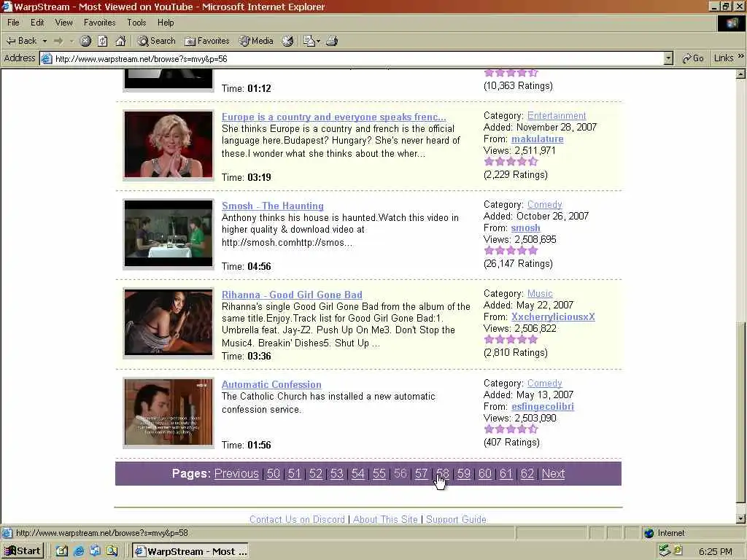Open Automatic Confession video link
The height and width of the screenshot is (560, 747).
pos(271,384)
